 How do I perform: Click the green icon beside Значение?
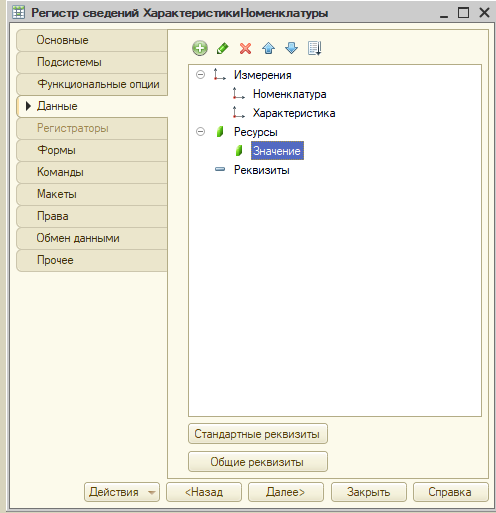coord(239,151)
